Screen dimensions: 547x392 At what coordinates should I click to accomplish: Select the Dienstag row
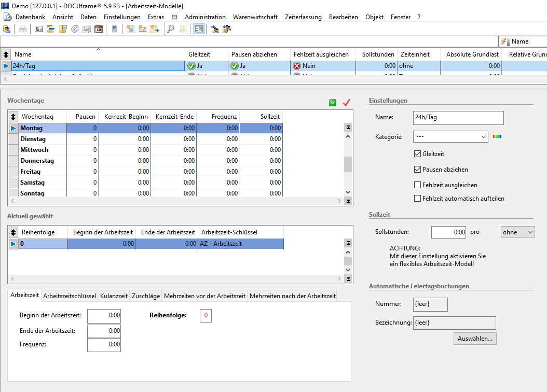click(x=145, y=139)
